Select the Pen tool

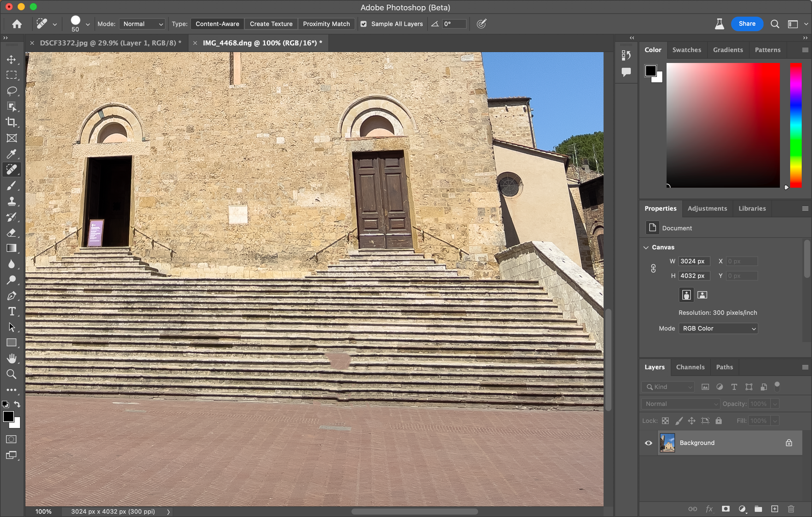tap(12, 296)
